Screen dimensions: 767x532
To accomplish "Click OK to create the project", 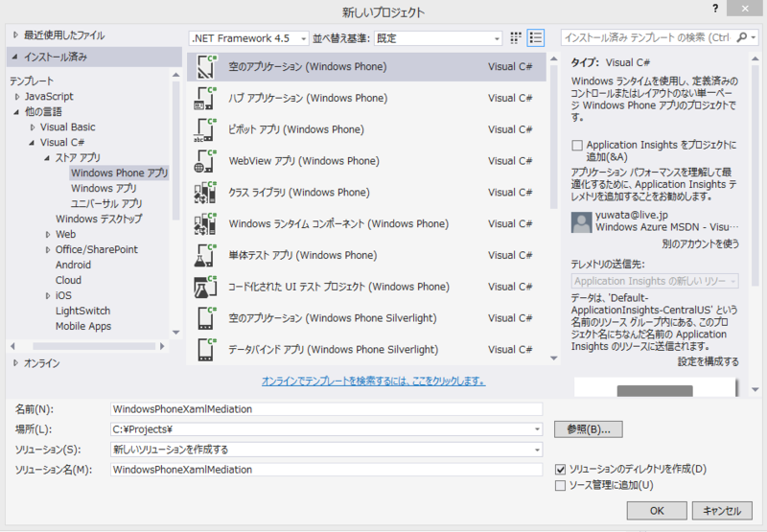I will tap(657, 511).
